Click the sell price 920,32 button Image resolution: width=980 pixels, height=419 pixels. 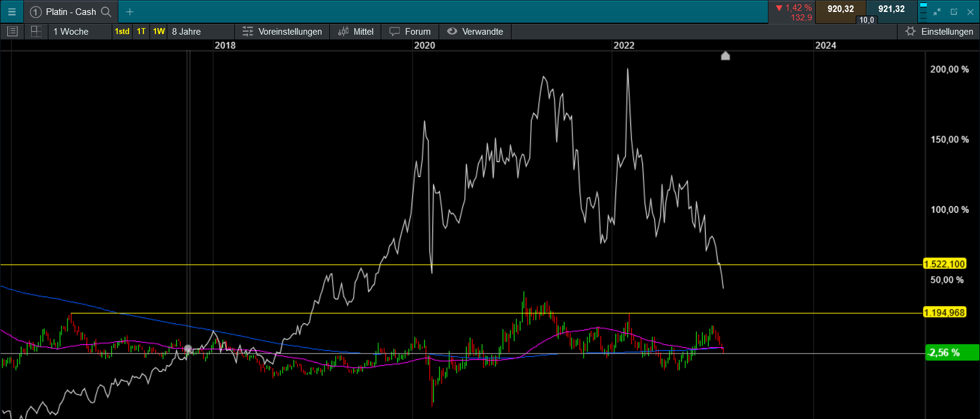pyautogui.click(x=840, y=10)
